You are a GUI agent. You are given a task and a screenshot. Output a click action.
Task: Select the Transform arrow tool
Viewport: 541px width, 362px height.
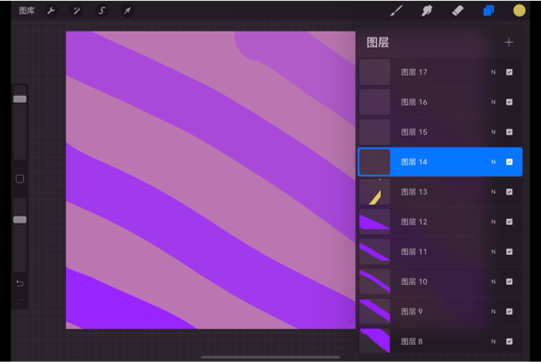pos(127,11)
